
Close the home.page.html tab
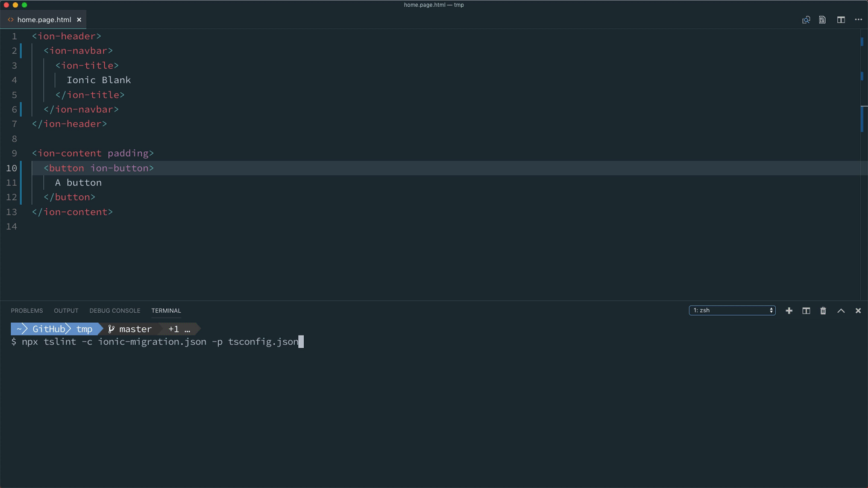(x=79, y=20)
